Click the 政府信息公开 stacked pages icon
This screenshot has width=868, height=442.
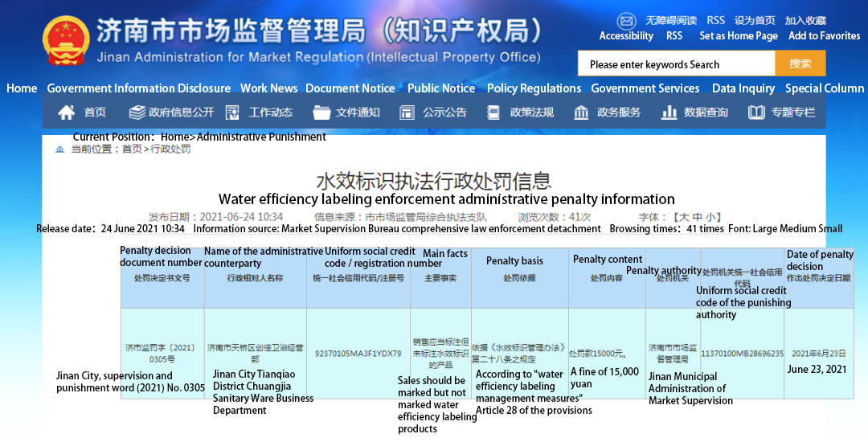tap(137, 113)
